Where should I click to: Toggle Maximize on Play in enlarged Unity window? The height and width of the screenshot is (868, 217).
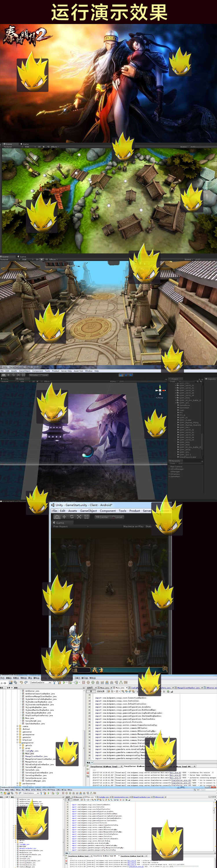[x=133, y=526]
